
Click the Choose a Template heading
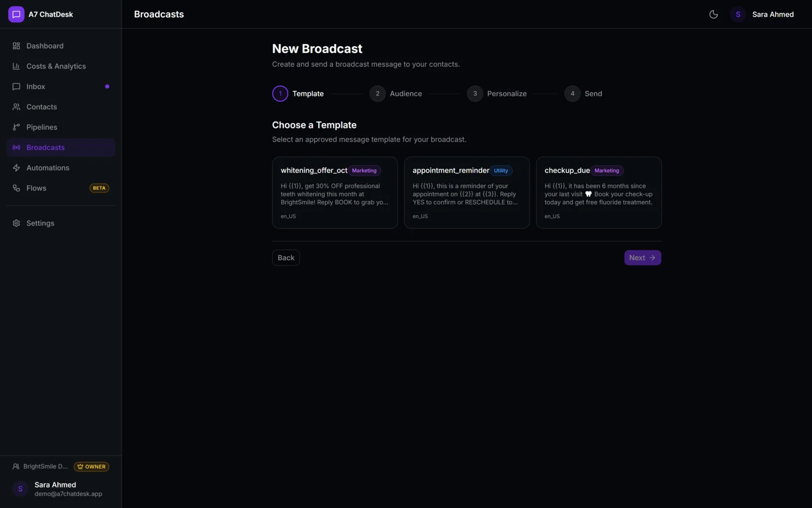(x=314, y=125)
